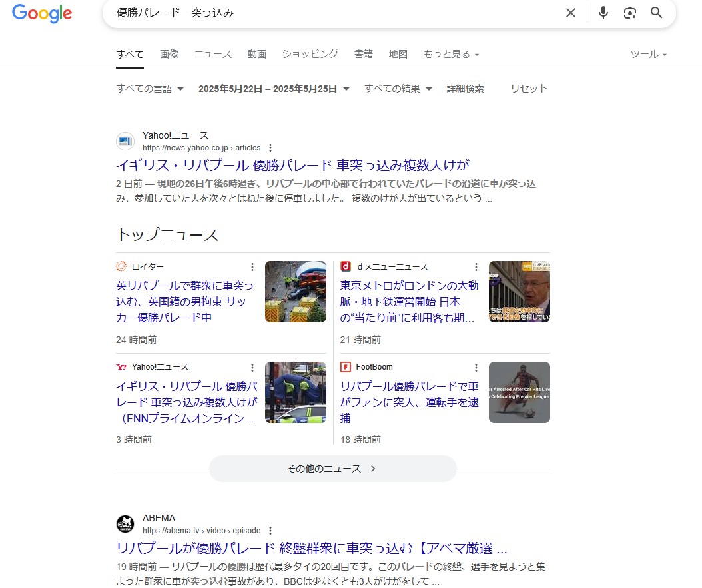The width and height of the screenshot is (702, 588).
Task: Open the ショッピング tab
Action: click(x=310, y=54)
